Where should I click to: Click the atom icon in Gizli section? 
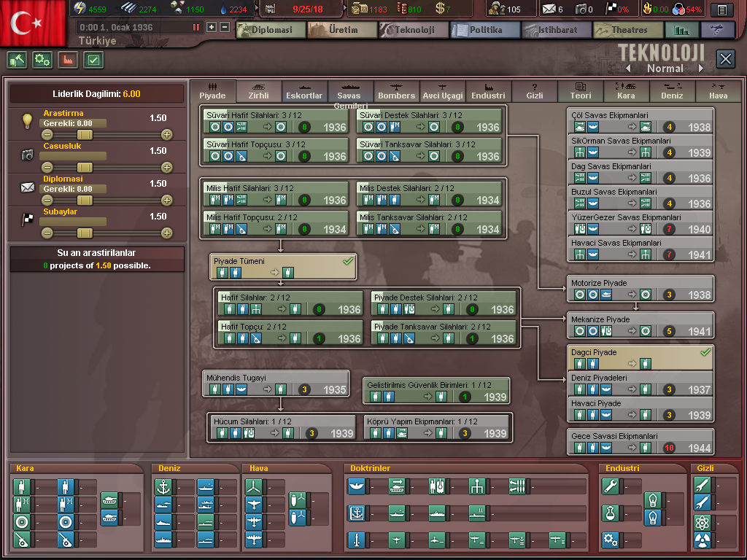click(702, 522)
